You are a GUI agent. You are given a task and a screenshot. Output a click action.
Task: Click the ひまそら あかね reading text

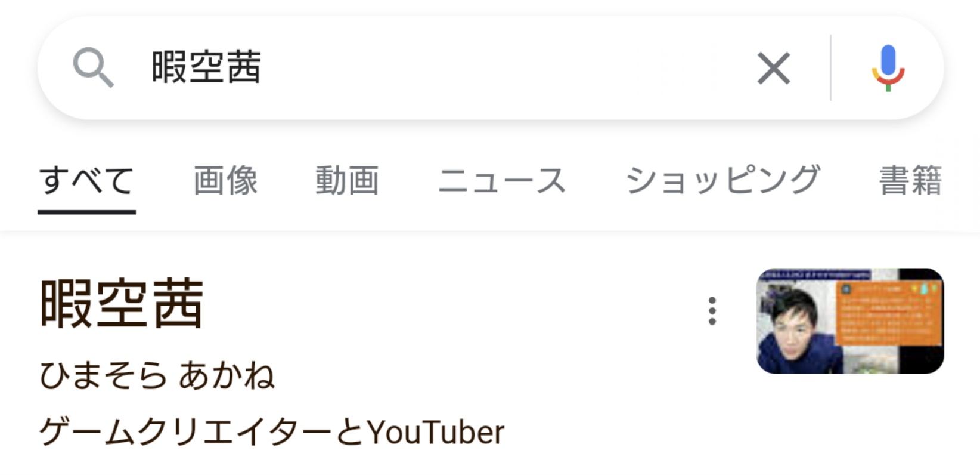(x=157, y=376)
